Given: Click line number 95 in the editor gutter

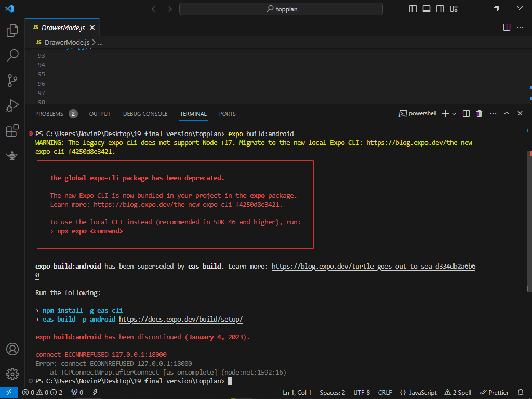Looking at the screenshot, I should pyautogui.click(x=42, y=74).
